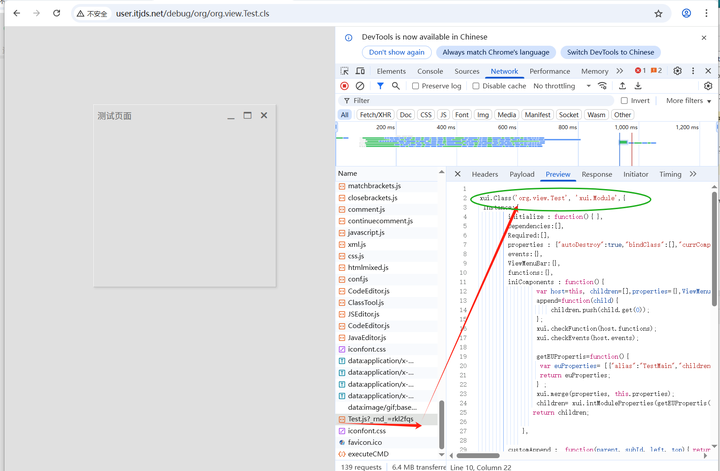Viewport: 720px width, 471px height.
Task: Open Network panel settings gear
Action: (x=708, y=86)
